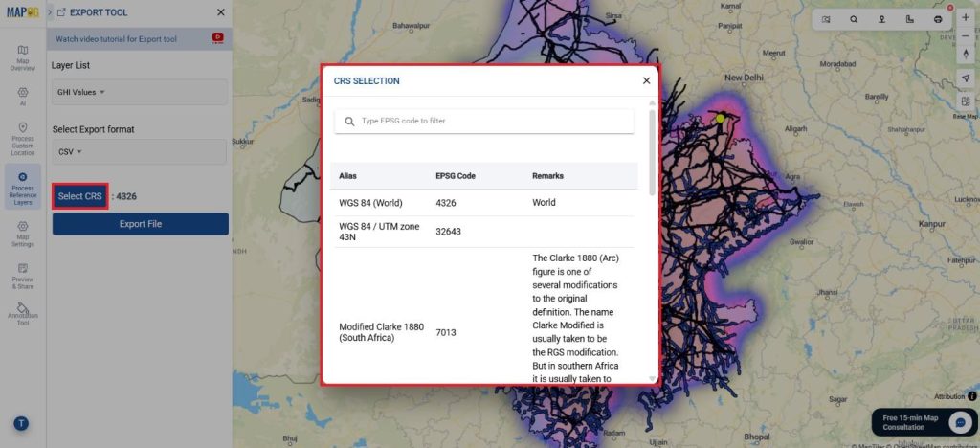Open the Watch video tutorial link
This screenshot has height=448, width=980.
116,38
